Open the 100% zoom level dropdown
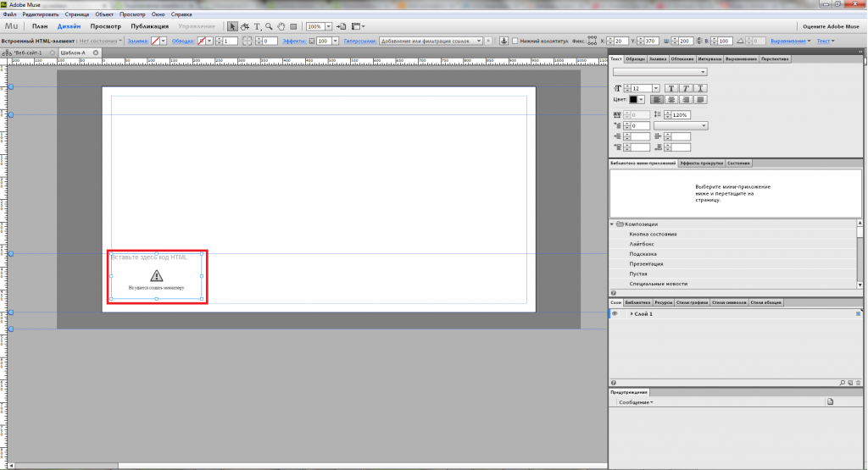The image size is (868, 470). tap(328, 26)
